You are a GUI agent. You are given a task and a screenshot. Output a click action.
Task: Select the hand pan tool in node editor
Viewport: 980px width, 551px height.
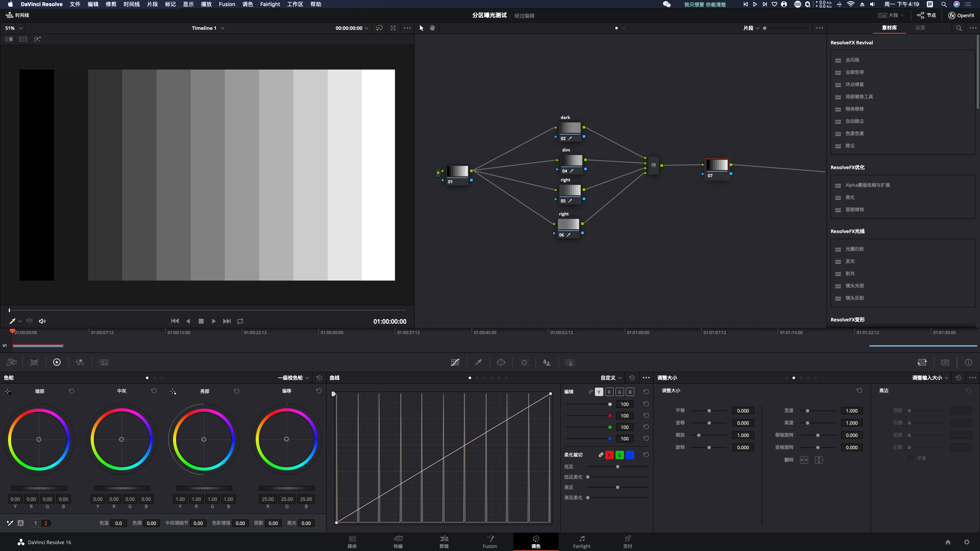(432, 28)
